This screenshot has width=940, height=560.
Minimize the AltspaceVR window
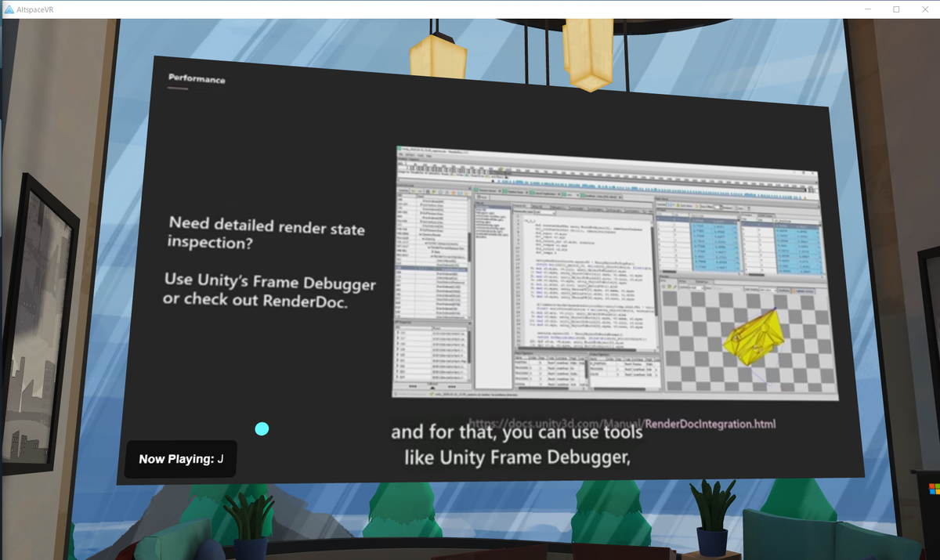tap(868, 9)
